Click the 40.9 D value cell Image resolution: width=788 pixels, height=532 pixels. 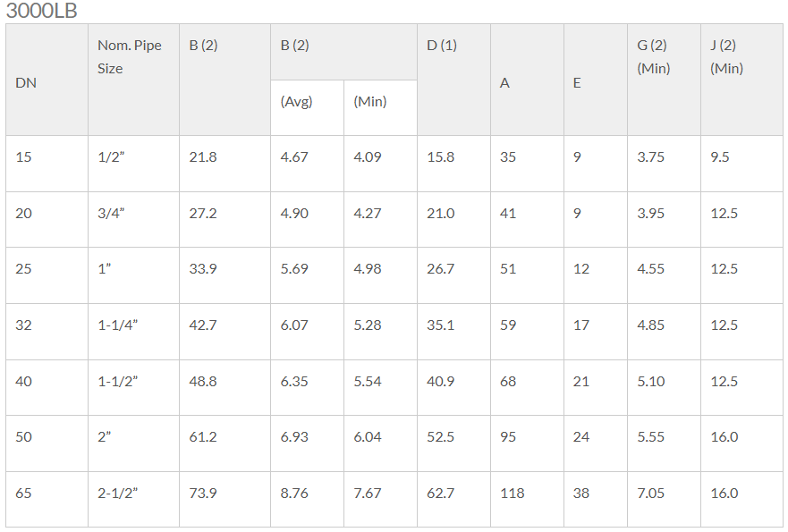(453, 387)
